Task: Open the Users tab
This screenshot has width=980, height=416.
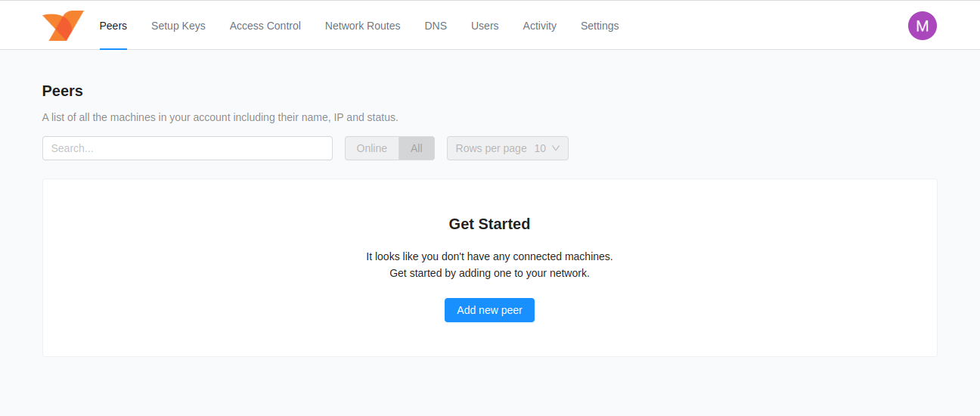Action: 485,26
